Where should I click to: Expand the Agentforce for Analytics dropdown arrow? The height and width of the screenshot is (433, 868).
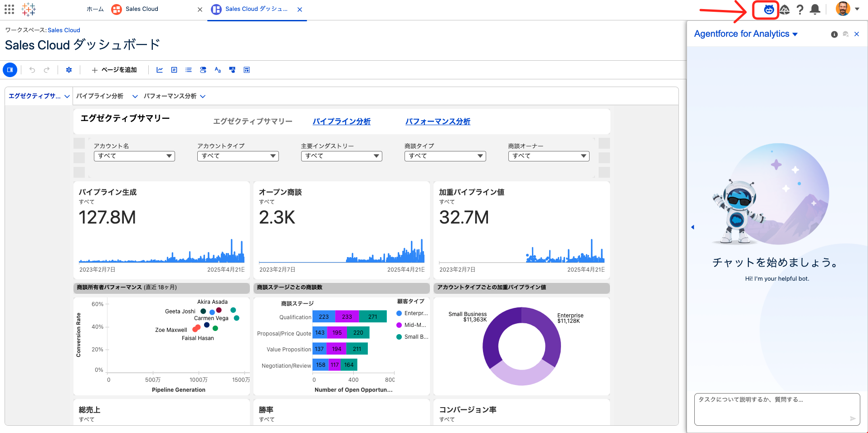click(x=795, y=34)
